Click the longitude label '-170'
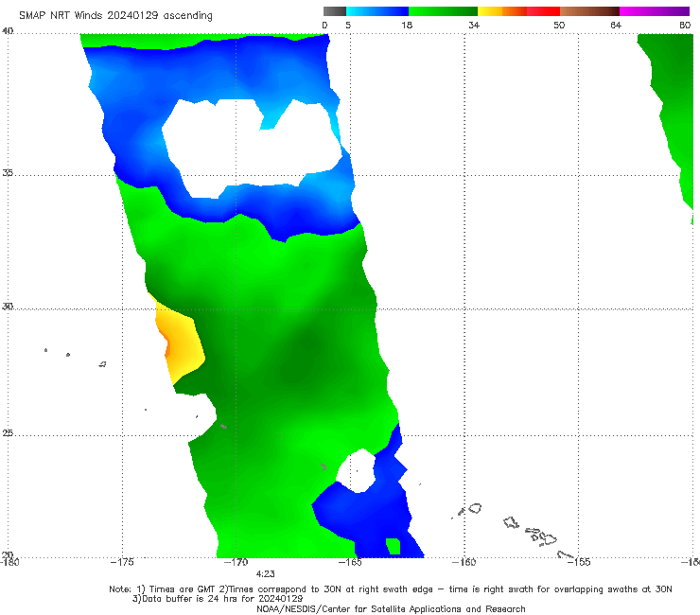Image resolution: width=700 pixels, height=615 pixels. point(236,562)
